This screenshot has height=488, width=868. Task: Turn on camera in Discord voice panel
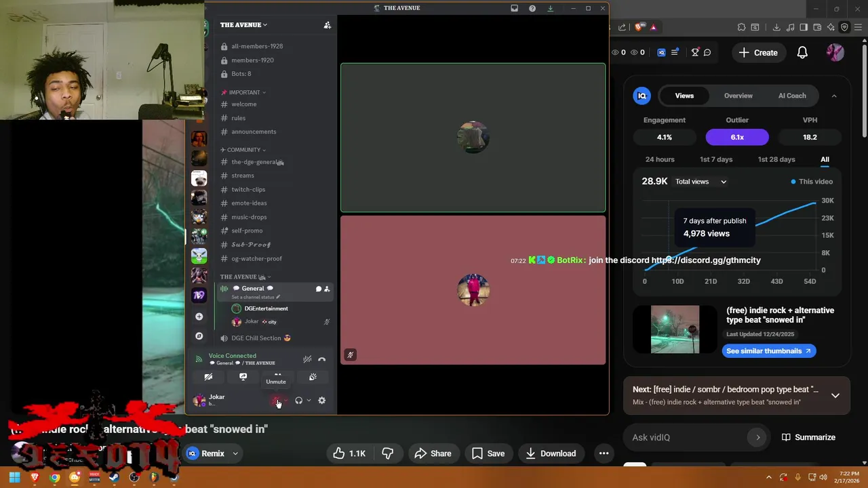click(208, 377)
